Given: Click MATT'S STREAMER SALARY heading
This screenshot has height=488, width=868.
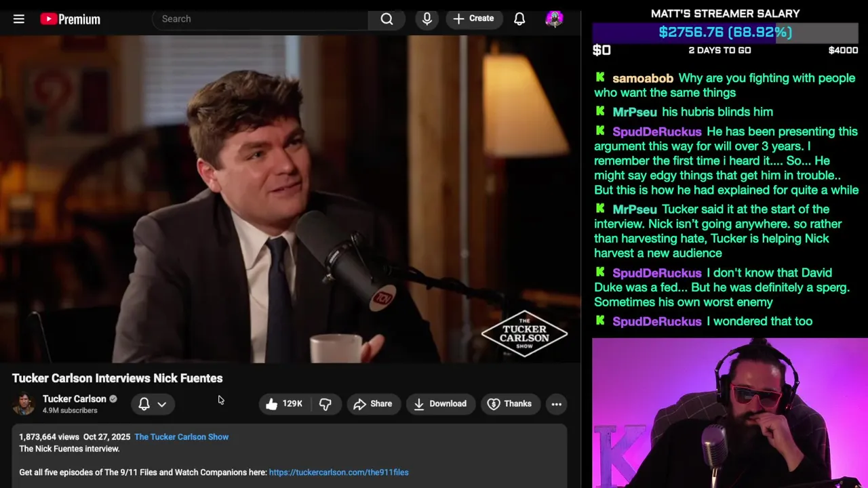Looking at the screenshot, I should [x=725, y=14].
